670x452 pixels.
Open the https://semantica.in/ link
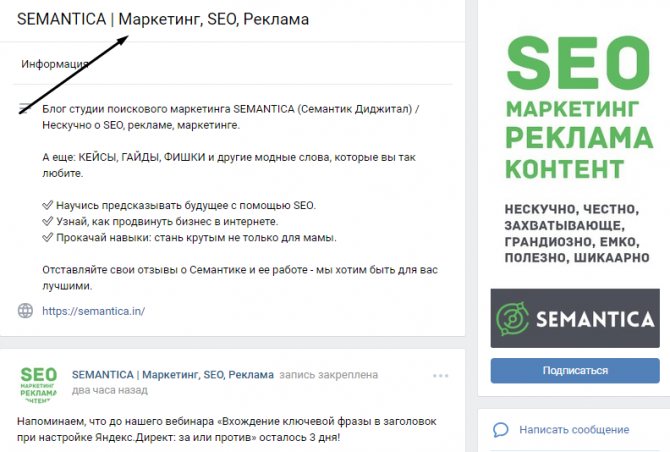point(94,311)
